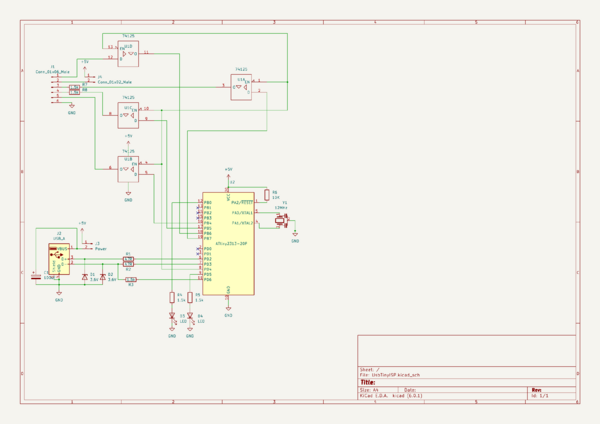Select the R6 10K resistor symbol

(267, 195)
